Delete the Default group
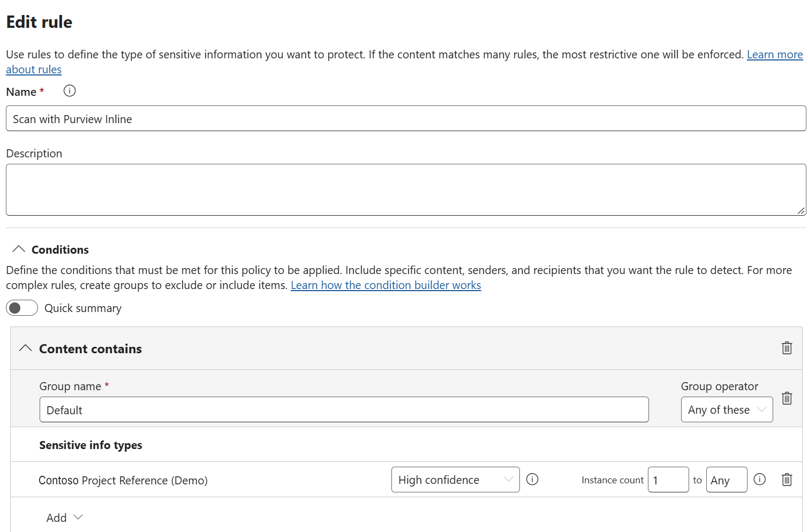The width and height of the screenshot is (808, 532). point(787,398)
